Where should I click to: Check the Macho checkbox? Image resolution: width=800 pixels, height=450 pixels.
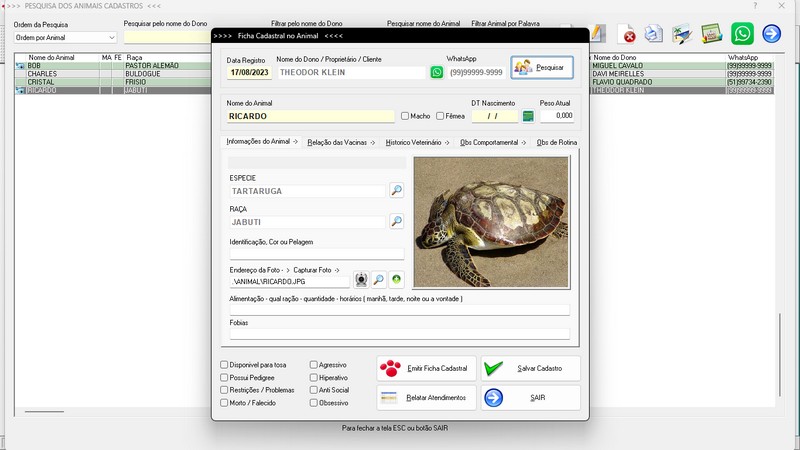[405, 116]
